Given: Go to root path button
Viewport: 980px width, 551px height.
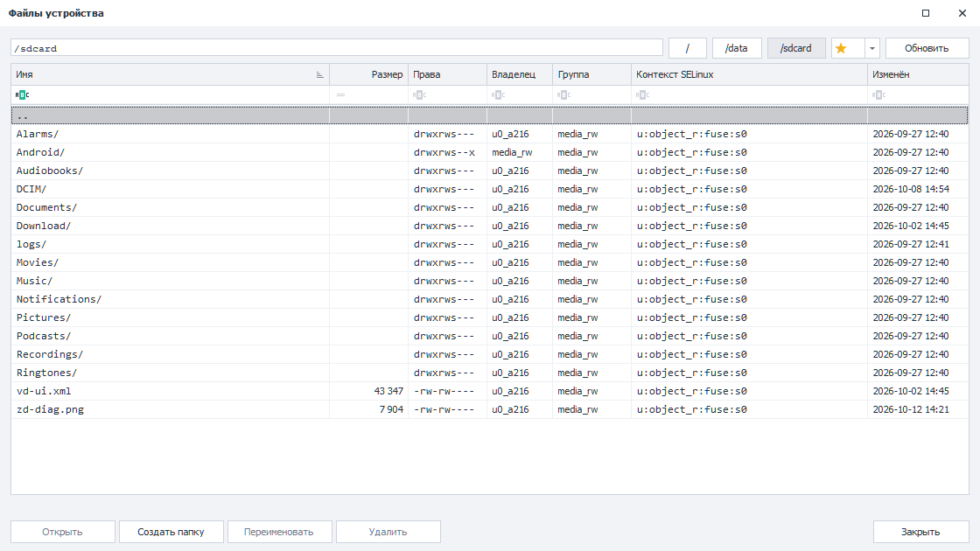Looking at the screenshot, I should (x=688, y=48).
